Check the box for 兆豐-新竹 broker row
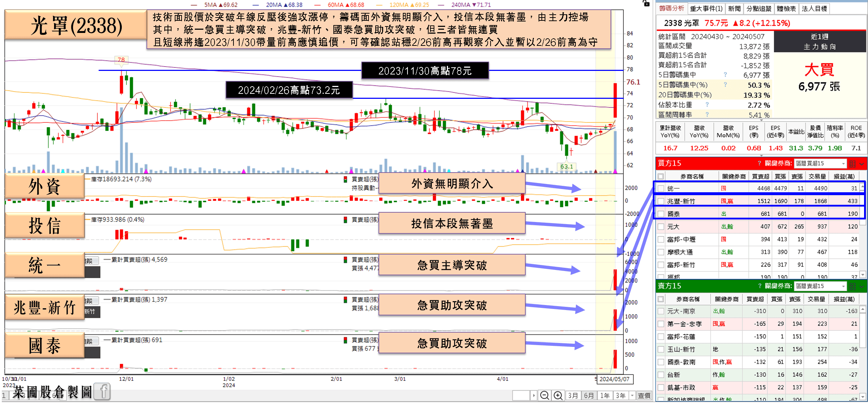The image size is (868, 411). (661, 201)
